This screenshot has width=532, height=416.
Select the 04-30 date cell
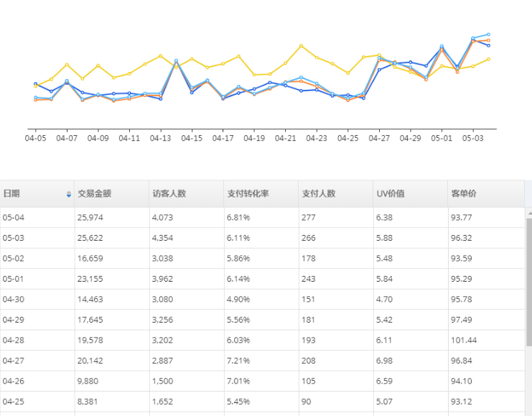pyautogui.click(x=13, y=299)
